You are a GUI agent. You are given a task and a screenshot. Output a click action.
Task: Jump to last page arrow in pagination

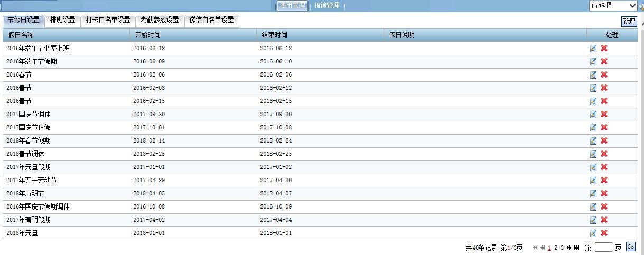[x=576, y=248]
